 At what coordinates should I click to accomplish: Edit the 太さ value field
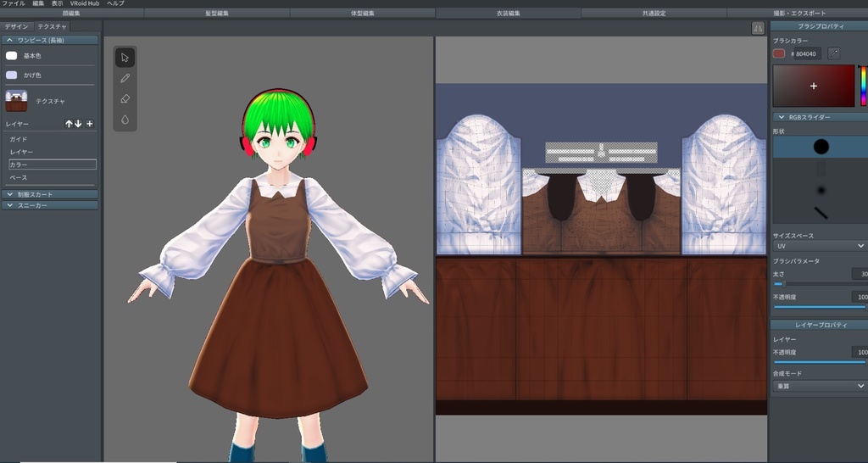(860, 274)
